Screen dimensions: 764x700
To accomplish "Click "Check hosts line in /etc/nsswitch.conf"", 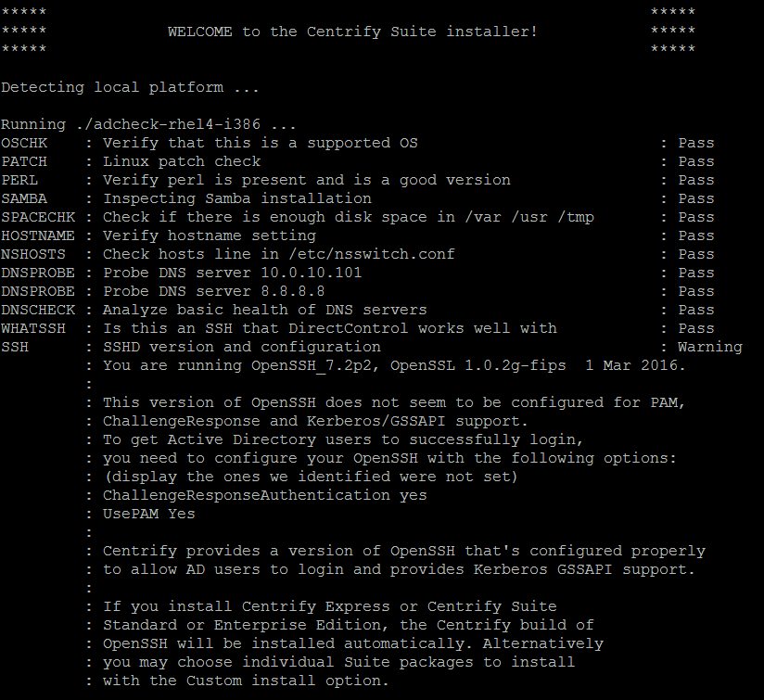I will point(279,254).
